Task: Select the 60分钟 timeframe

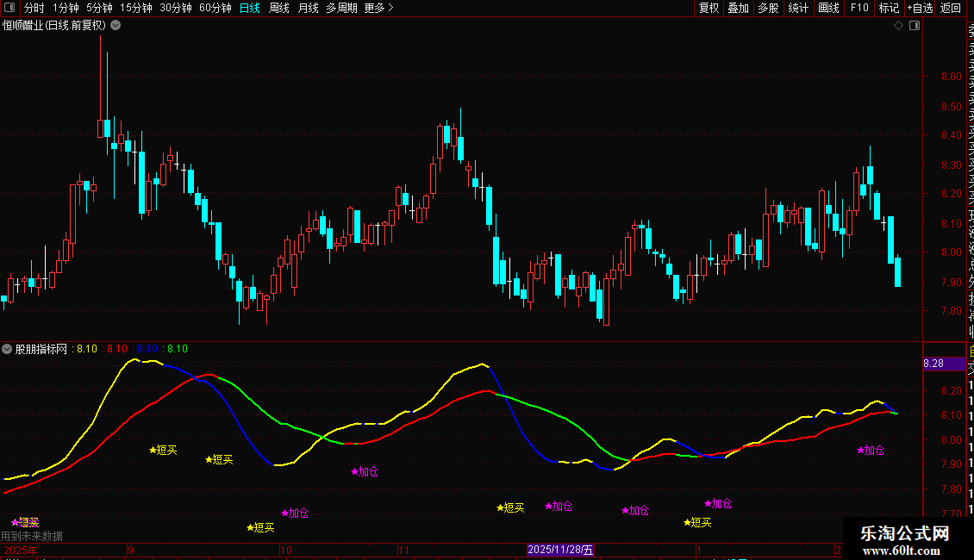Action: (x=215, y=8)
